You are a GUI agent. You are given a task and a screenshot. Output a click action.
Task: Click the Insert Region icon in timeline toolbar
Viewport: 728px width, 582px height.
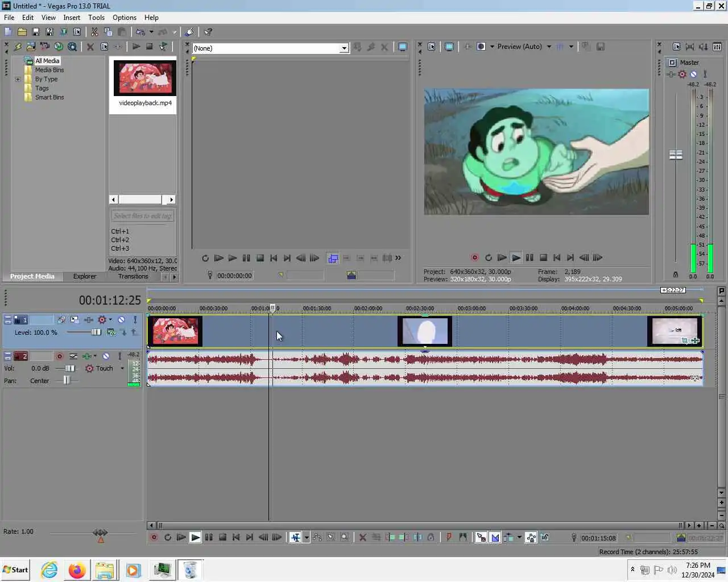463,537
